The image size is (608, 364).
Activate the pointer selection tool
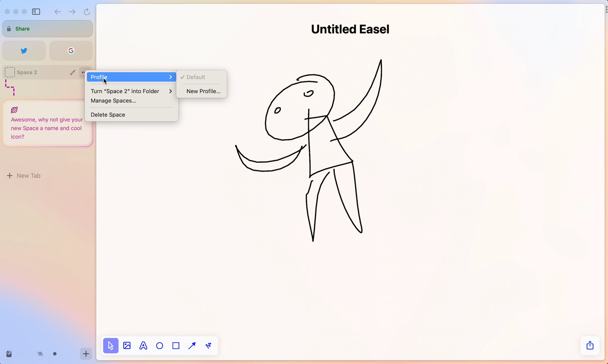(x=111, y=346)
